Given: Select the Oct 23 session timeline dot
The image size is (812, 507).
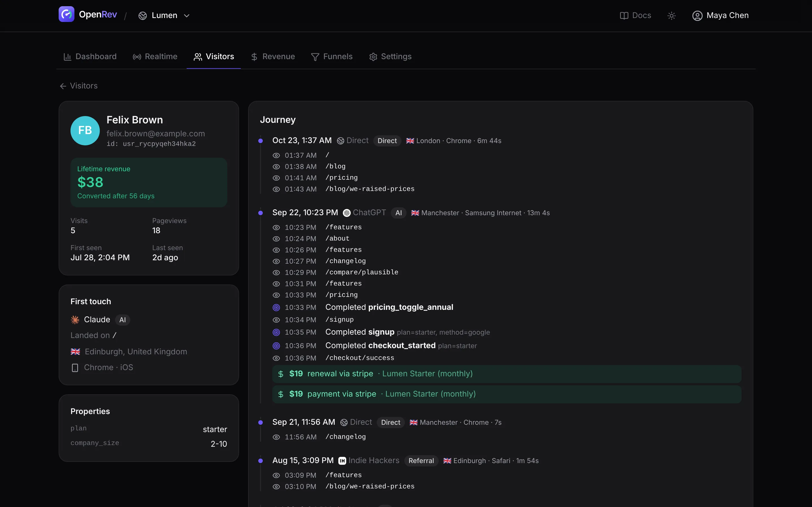Looking at the screenshot, I should (261, 141).
